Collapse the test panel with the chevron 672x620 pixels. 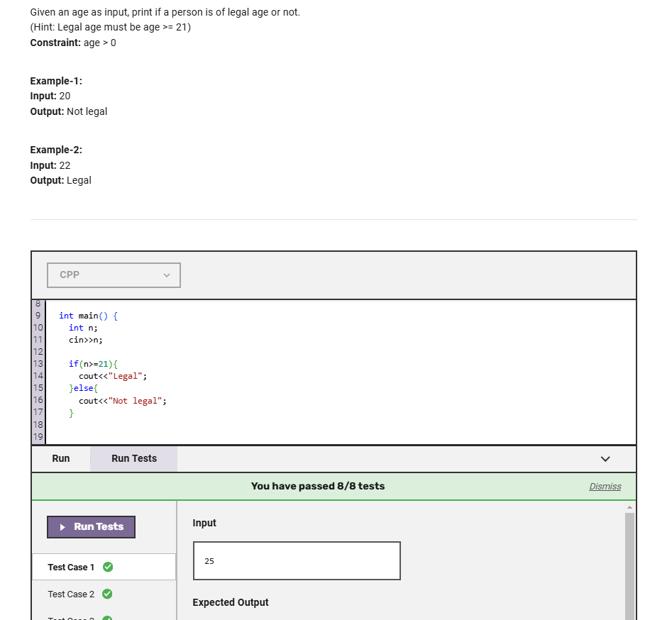[x=605, y=459]
